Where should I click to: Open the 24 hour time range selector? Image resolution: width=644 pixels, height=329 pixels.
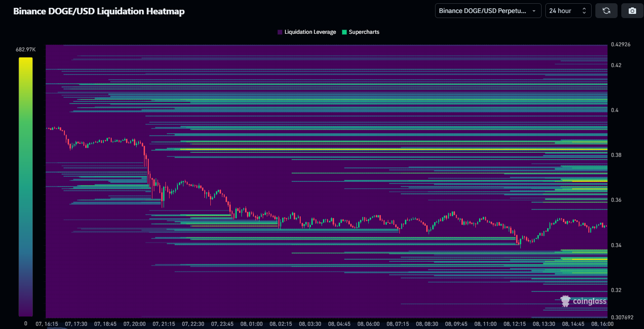[x=568, y=11]
